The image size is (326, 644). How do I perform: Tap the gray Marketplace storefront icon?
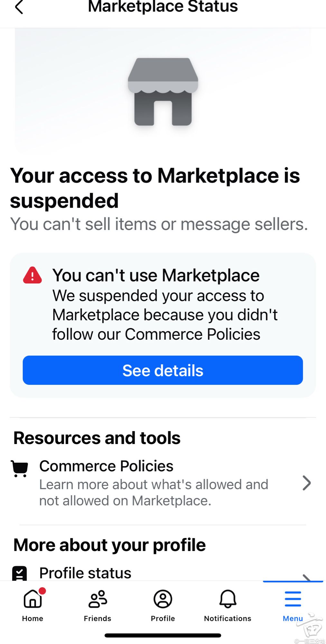coord(163,92)
